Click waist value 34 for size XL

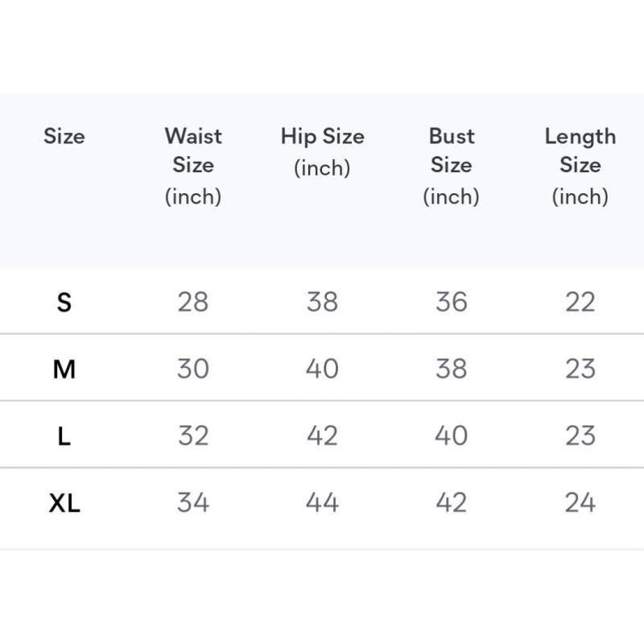coord(193,502)
